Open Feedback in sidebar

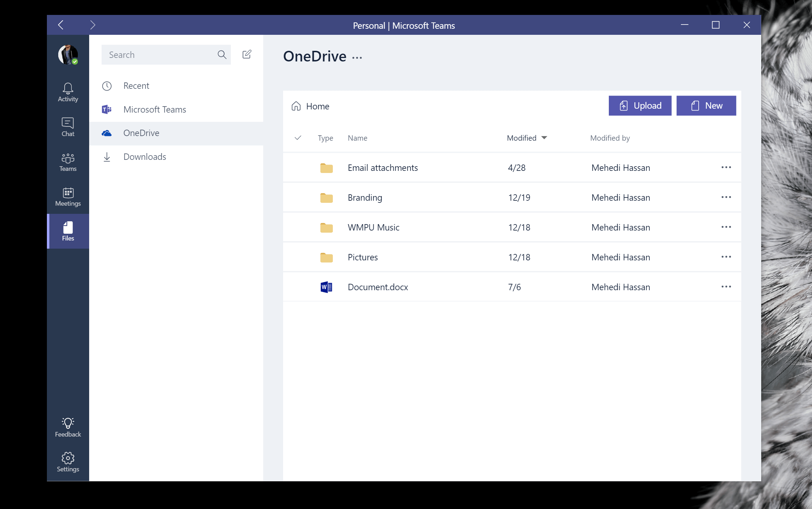(68, 427)
